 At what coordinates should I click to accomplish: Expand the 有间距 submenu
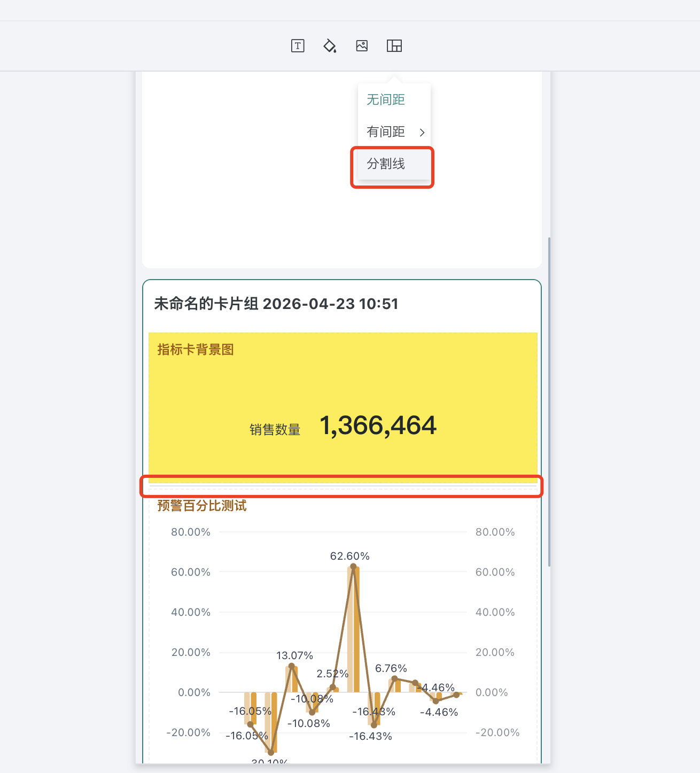pyautogui.click(x=385, y=132)
